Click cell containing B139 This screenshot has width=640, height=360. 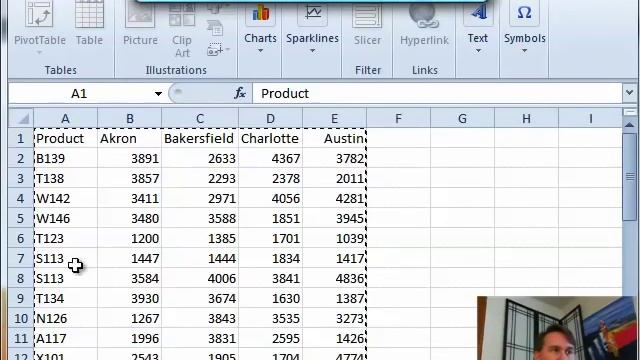coord(66,158)
